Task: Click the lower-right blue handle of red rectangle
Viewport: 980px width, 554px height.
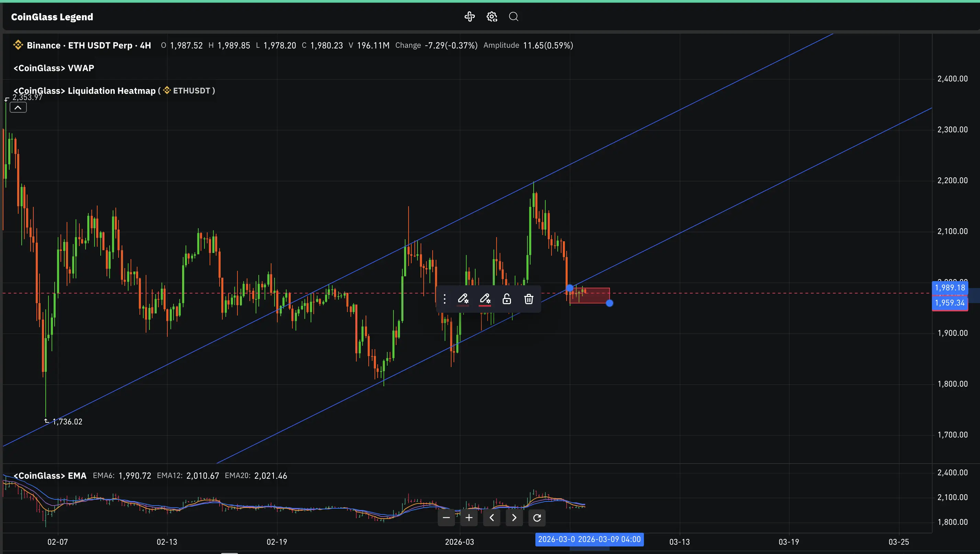Action: point(610,303)
